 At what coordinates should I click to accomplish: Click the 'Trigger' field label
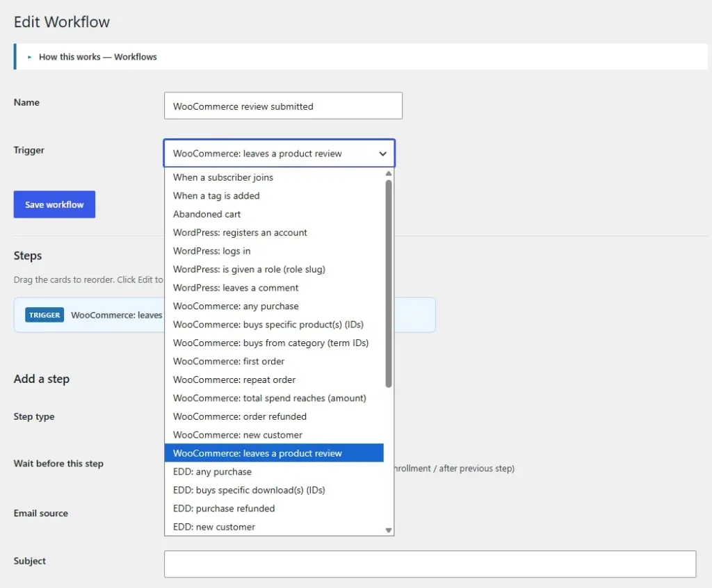click(x=29, y=150)
